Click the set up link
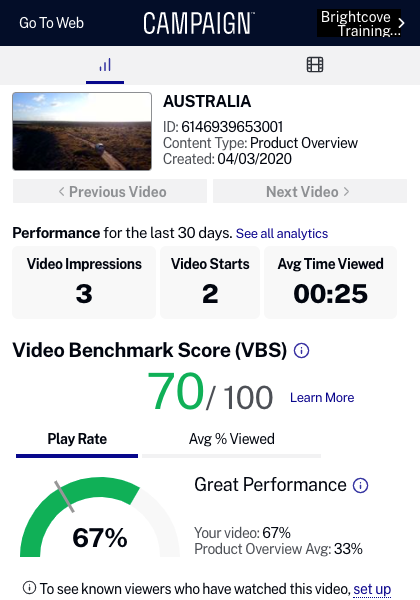This screenshot has width=420, height=600. click(x=372, y=589)
